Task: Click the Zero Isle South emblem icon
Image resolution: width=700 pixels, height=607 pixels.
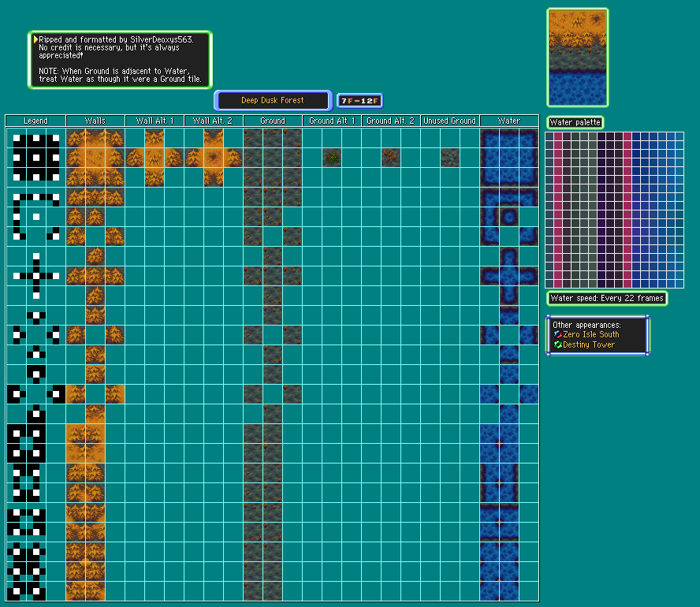Action: point(557,334)
